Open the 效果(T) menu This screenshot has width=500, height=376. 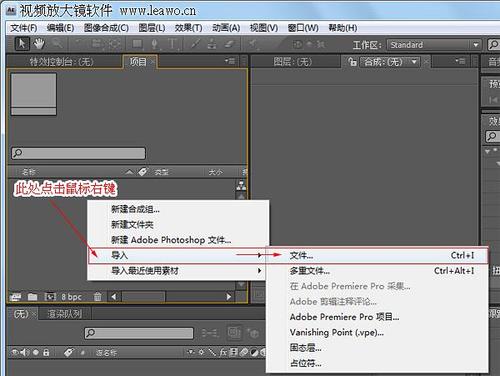coord(188,28)
